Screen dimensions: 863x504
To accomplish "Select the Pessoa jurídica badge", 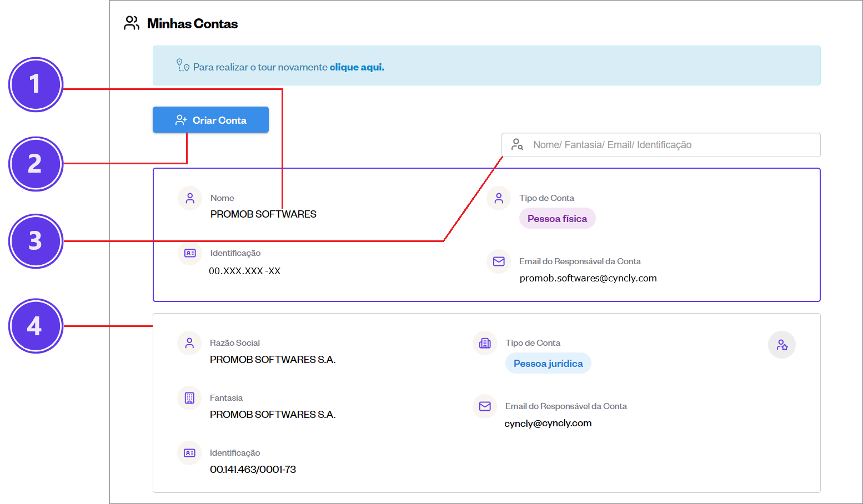I will pos(548,364).
